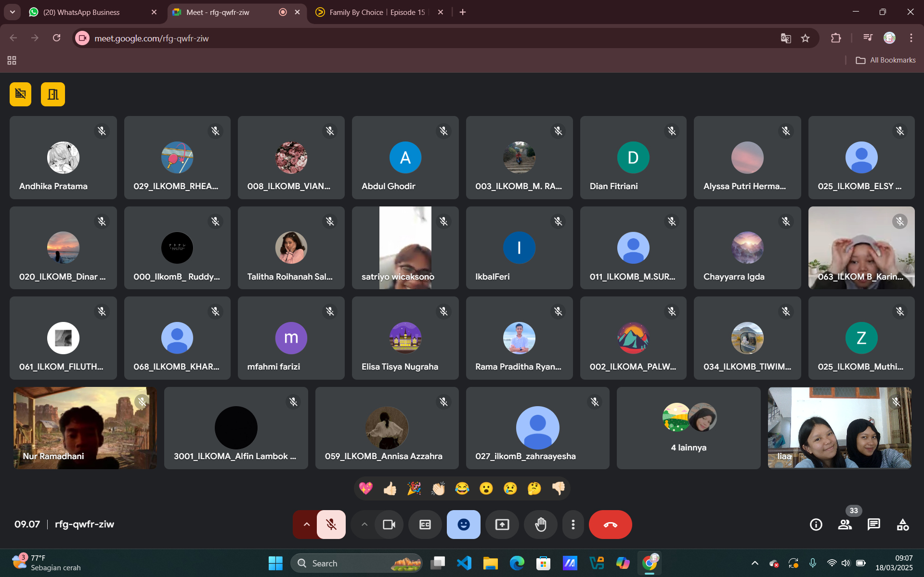The width and height of the screenshot is (924, 577).
Task: Unmute the microphone button
Action: click(x=331, y=525)
